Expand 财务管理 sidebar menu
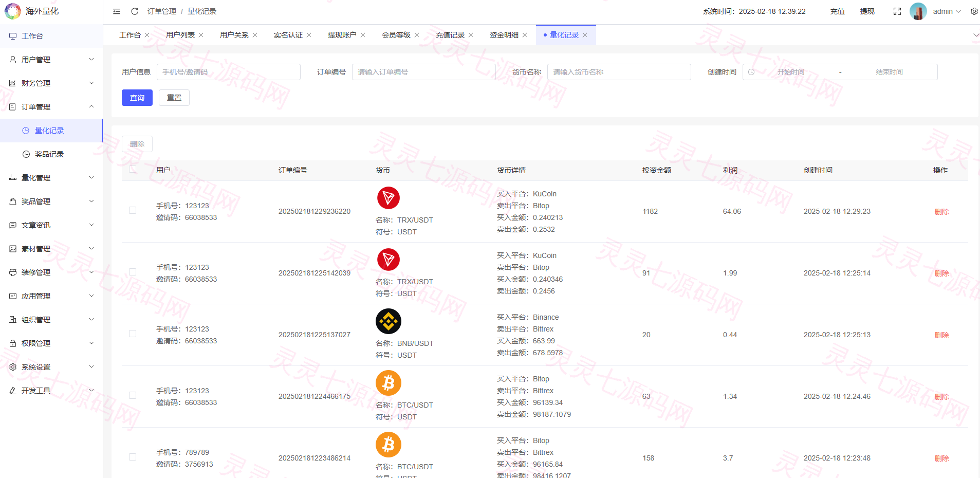Screen dimensions: 980x478 tap(51, 83)
